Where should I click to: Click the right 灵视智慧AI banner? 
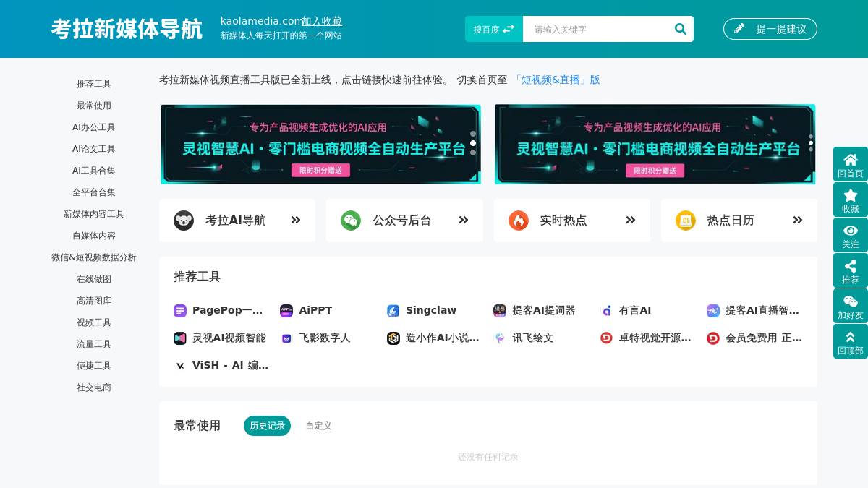[655, 145]
